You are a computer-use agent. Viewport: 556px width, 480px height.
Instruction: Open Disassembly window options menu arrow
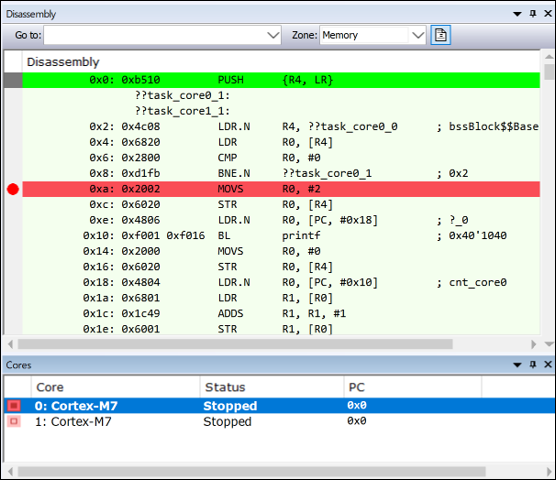click(x=517, y=14)
